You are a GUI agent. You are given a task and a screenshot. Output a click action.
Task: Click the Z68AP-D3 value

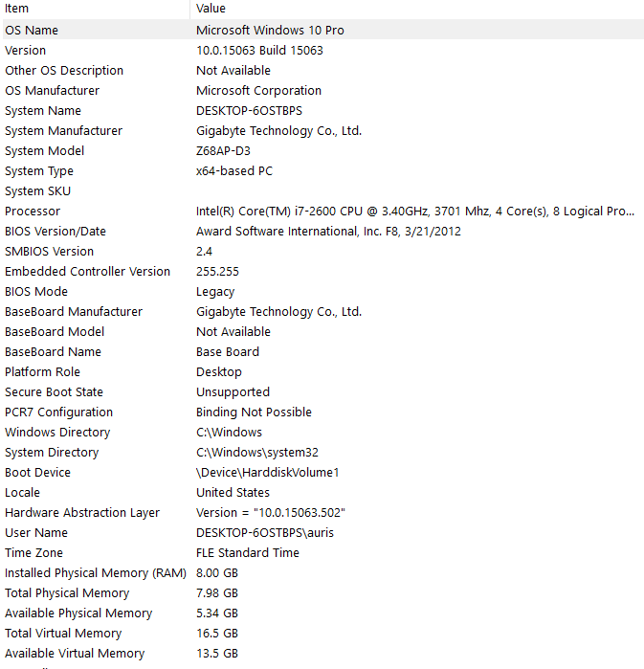click(x=223, y=150)
